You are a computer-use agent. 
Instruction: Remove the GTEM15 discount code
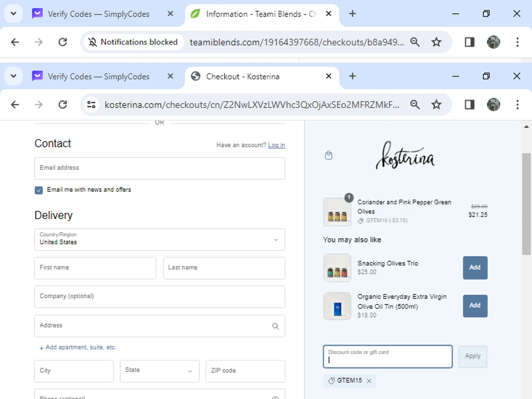[x=369, y=381]
